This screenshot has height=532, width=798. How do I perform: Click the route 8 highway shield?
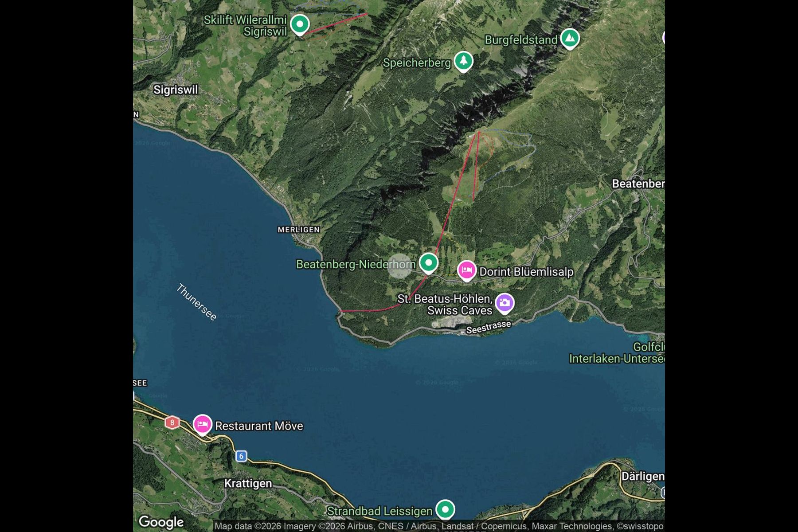pyautogui.click(x=172, y=422)
